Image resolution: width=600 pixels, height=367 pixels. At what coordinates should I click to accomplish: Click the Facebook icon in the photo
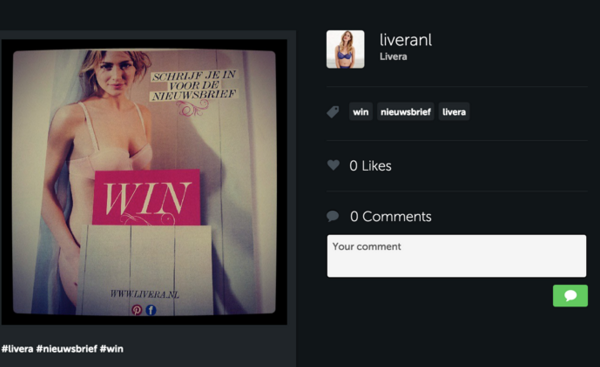pos(151,310)
